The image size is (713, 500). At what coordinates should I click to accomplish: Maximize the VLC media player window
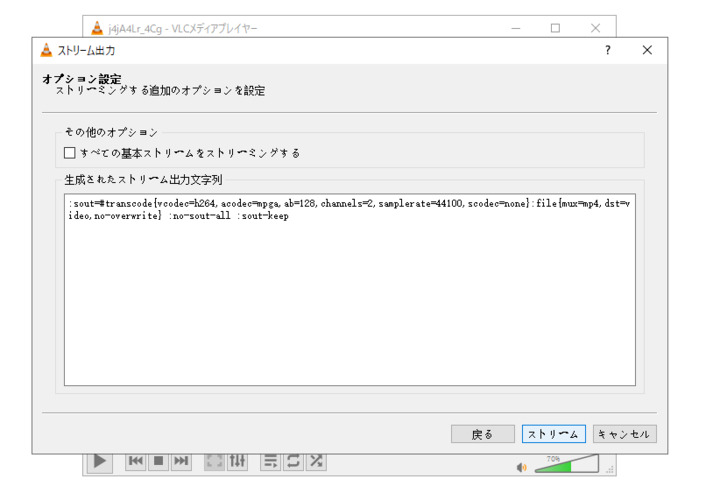pos(555,28)
